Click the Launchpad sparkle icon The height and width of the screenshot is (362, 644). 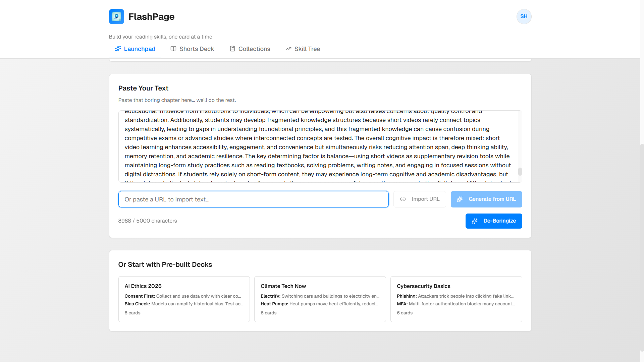[118, 49]
